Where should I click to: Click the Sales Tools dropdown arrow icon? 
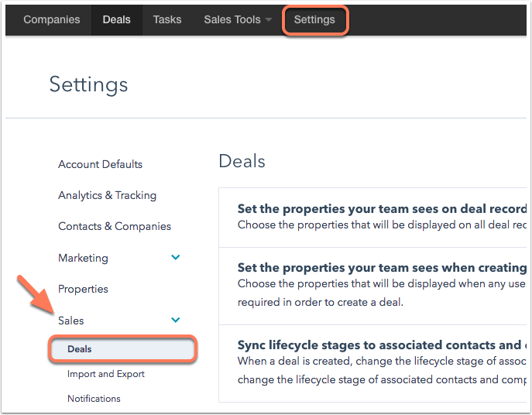pos(269,19)
